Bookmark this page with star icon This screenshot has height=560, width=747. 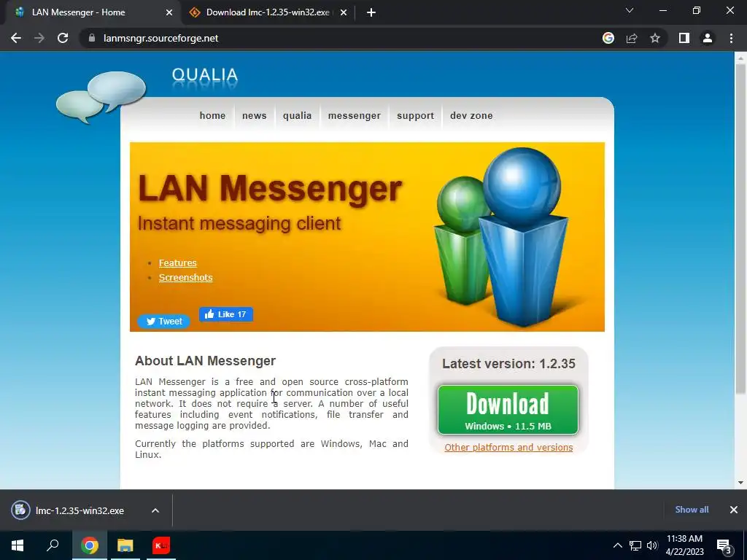point(655,38)
